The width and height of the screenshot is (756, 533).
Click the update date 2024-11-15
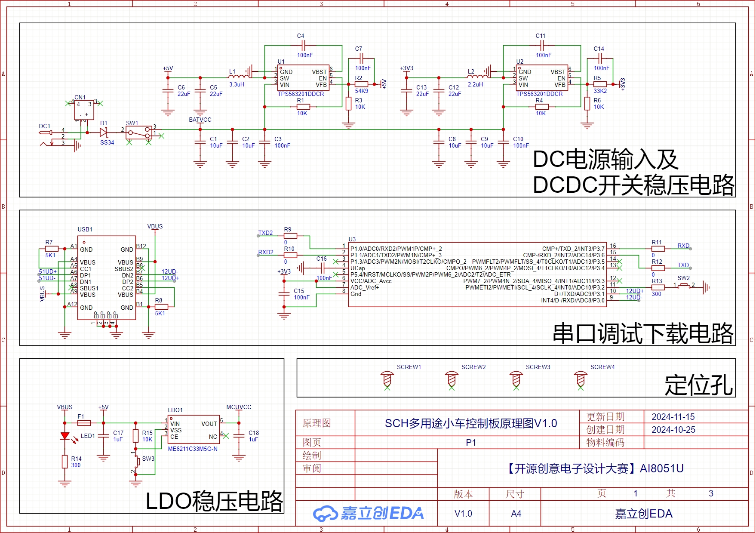click(x=673, y=417)
